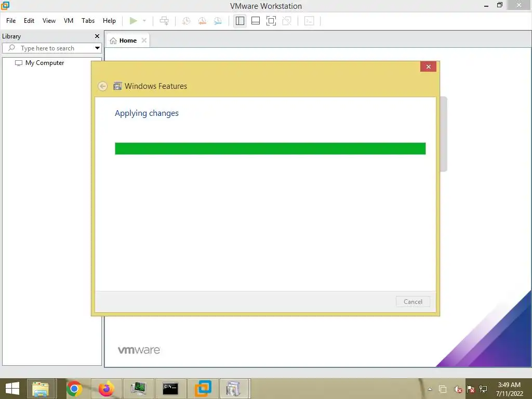Click the library search field
The width and height of the screenshot is (532, 399).
pyautogui.click(x=51, y=48)
